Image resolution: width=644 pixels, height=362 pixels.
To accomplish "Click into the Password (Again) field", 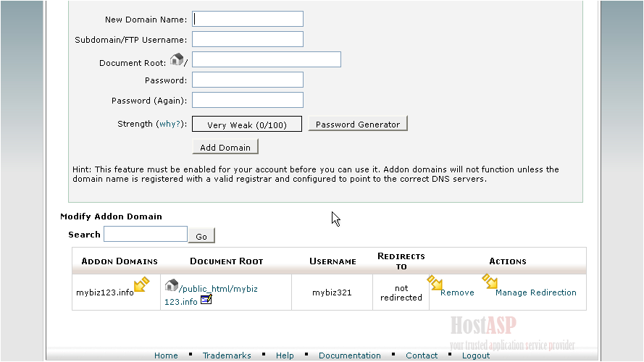I will (247, 100).
